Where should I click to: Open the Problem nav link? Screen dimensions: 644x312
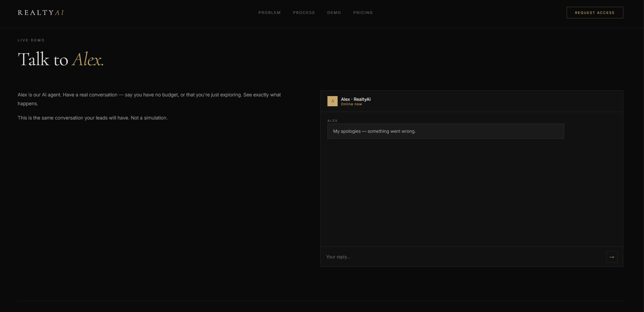tap(269, 13)
